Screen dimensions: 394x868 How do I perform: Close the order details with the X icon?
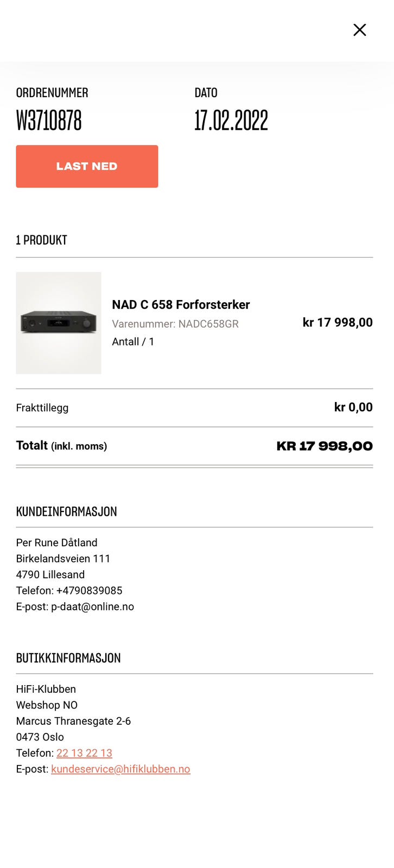(359, 30)
